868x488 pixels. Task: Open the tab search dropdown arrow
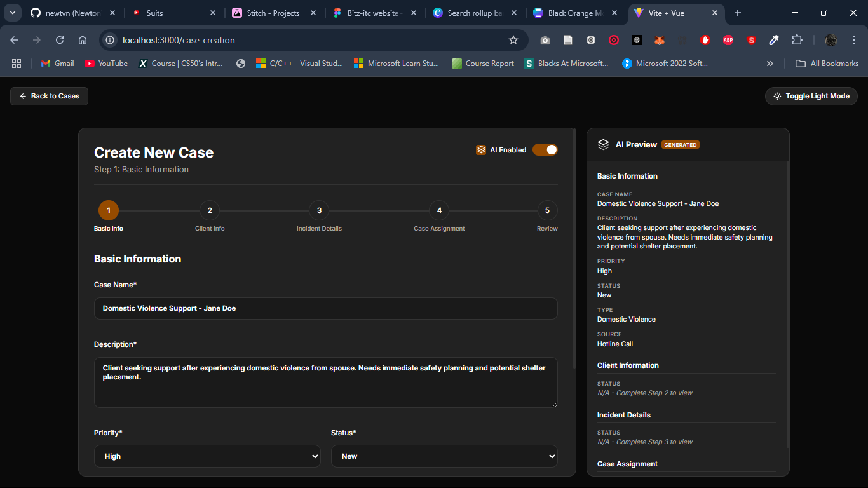pos(12,13)
